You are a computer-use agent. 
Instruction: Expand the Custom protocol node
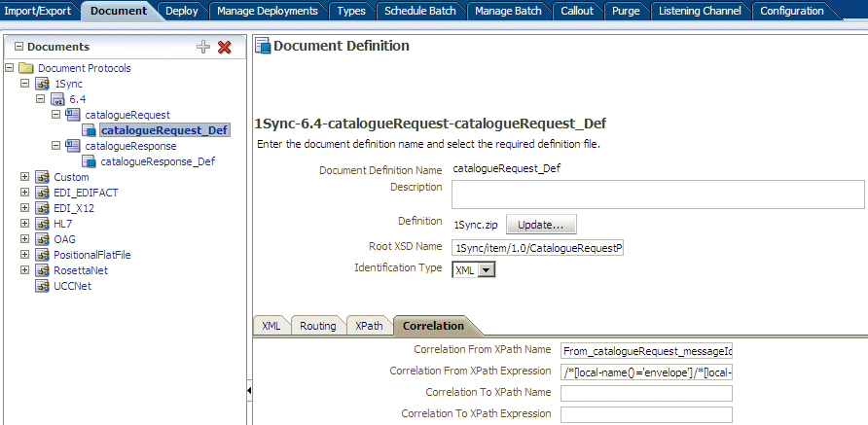(24, 177)
